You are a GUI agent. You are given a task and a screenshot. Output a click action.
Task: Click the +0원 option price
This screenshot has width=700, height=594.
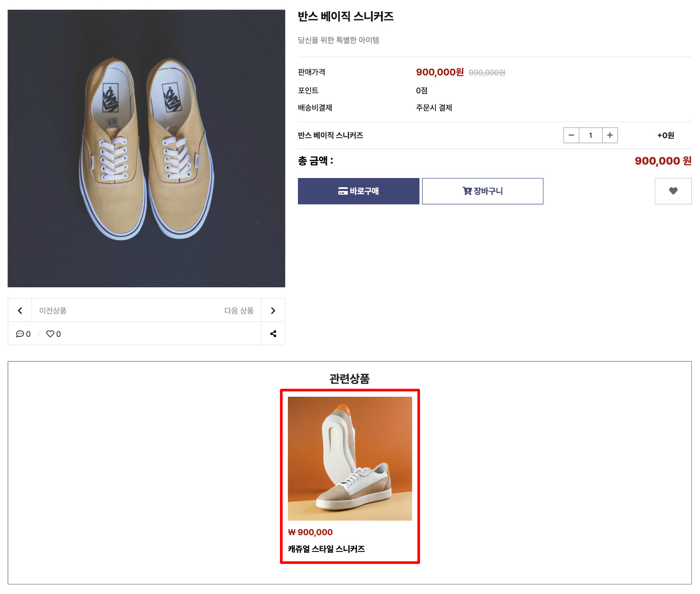tap(665, 136)
